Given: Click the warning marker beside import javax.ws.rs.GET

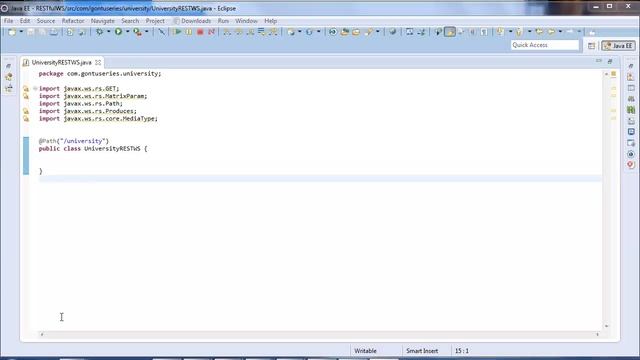Looking at the screenshot, I should 26,89.
